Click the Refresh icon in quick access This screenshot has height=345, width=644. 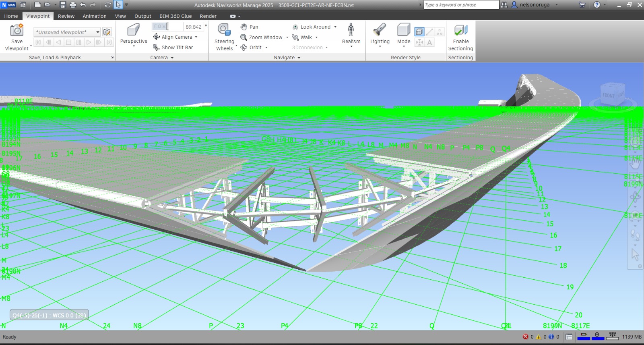tap(108, 5)
